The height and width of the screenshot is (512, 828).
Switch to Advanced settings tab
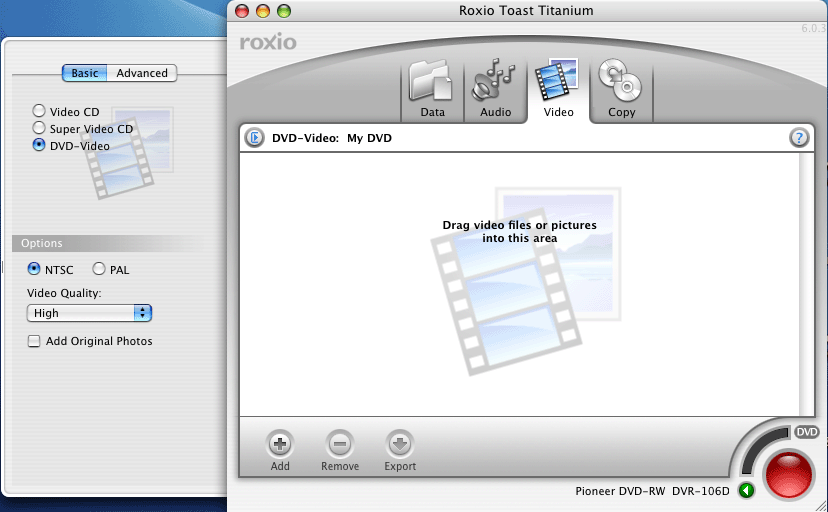pos(142,73)
